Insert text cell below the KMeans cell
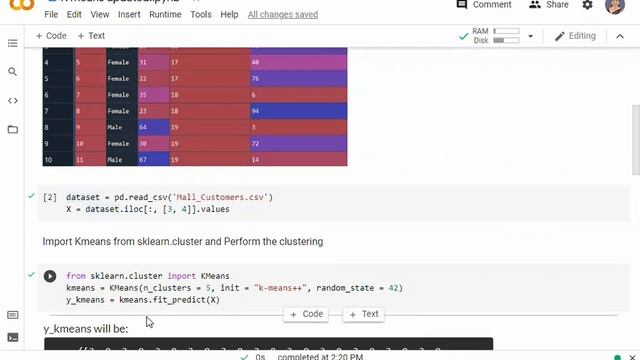640x360 pixels. pyautogui.click(x=364, y=314)
